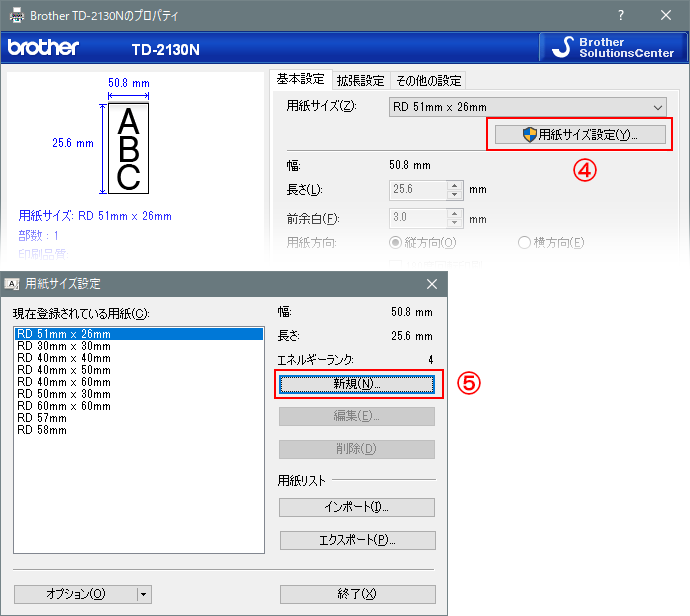Decrease the 前余白 margin with down arrow
Screen dimensions: 690x616
pos(455,223)
